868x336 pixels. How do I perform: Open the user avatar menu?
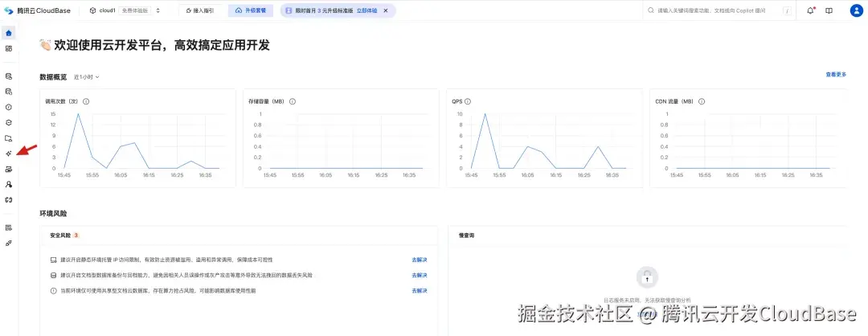(856, 10)
